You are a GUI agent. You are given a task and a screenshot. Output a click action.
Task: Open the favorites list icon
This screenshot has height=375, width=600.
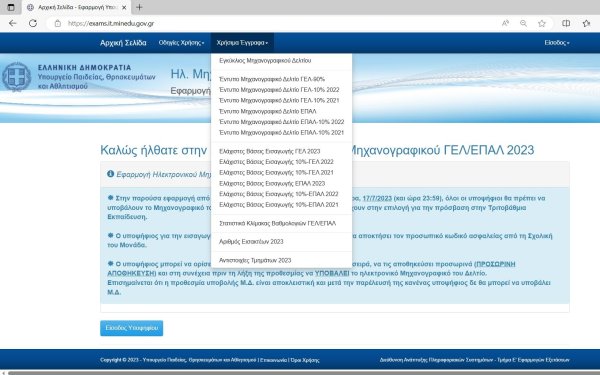click(x=586, y=23)
